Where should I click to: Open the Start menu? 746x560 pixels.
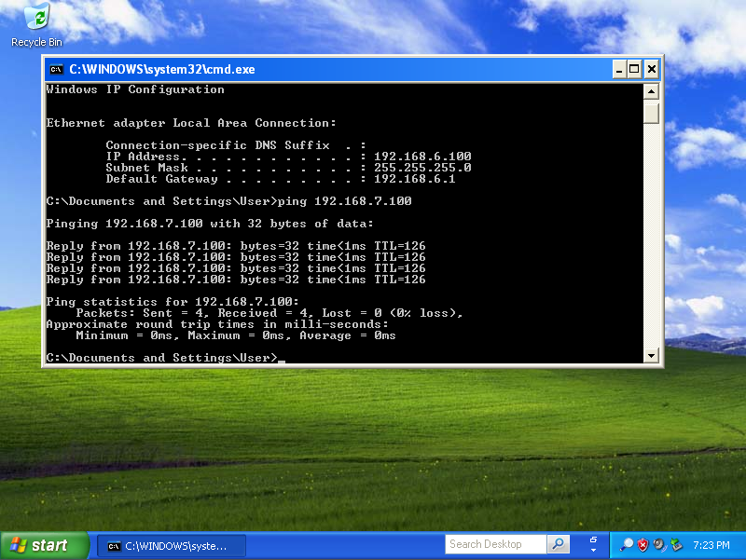point(45,545)
